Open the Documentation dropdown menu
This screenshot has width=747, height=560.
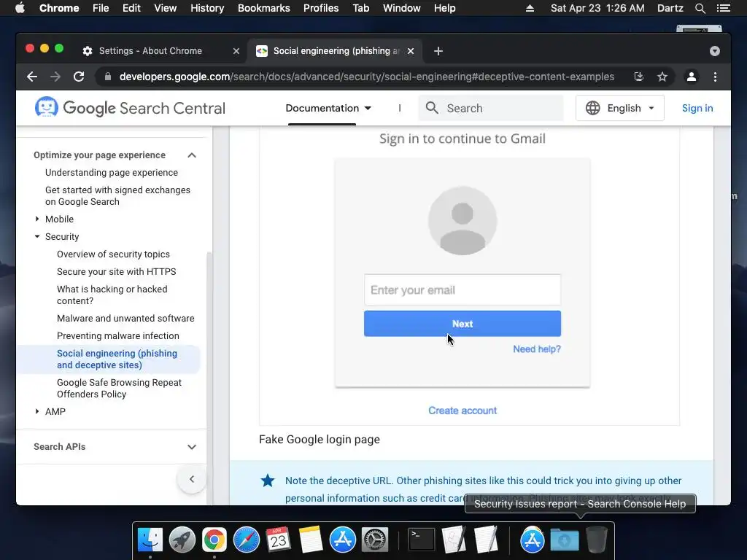328,108
